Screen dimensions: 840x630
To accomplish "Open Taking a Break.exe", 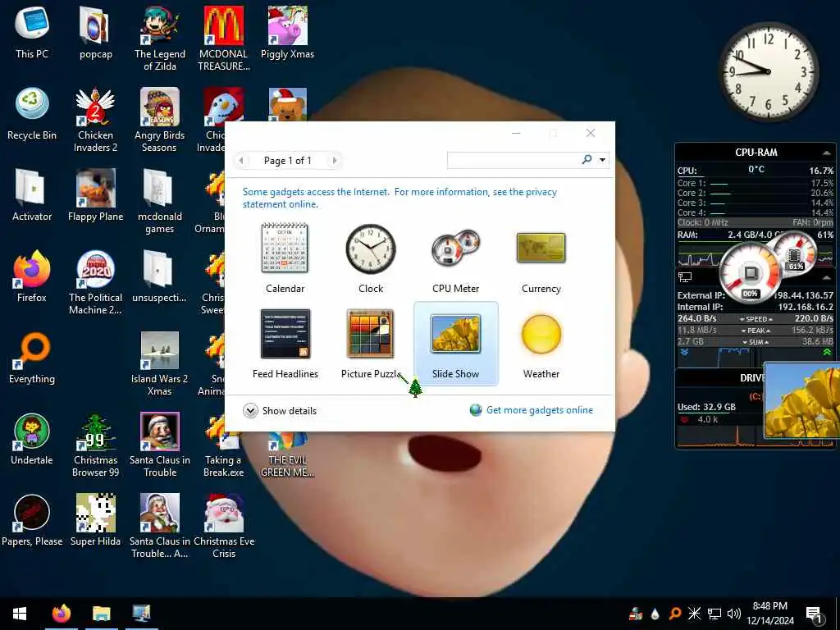I will click(x=223, y=445).
